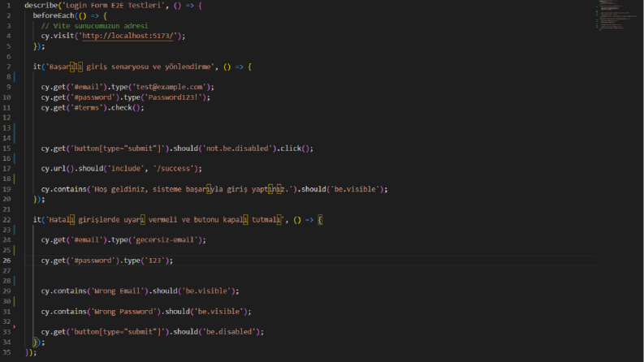Click the 'gecersiz-email' string
Screen dimensions: 644x362
[165, 239]
